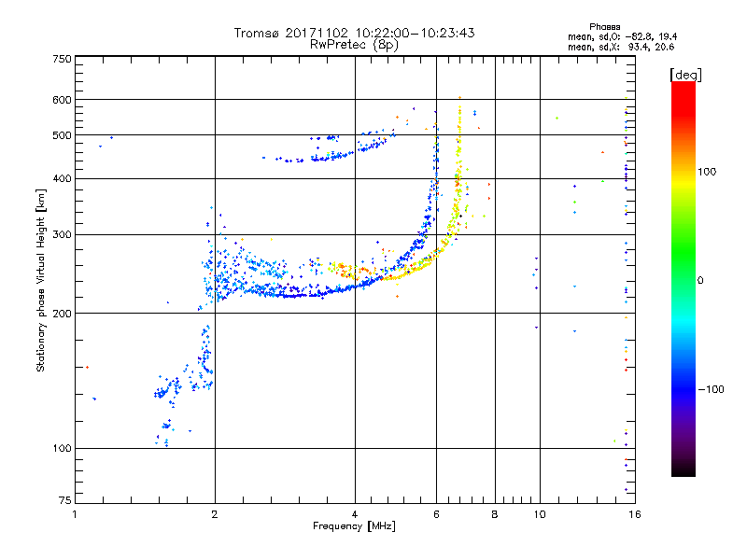Click the rainbow phase colorbar

coord(684,279)
